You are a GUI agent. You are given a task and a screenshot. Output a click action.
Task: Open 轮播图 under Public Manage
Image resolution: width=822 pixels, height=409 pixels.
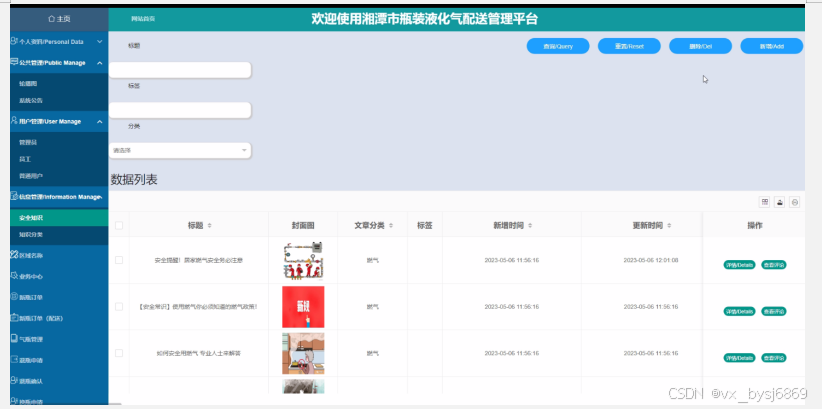coord(59,83)
